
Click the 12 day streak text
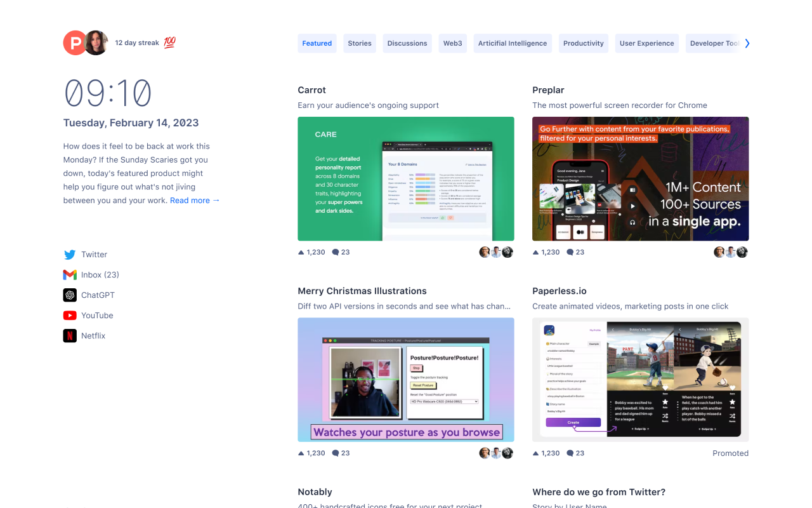[x=137, y=43]
